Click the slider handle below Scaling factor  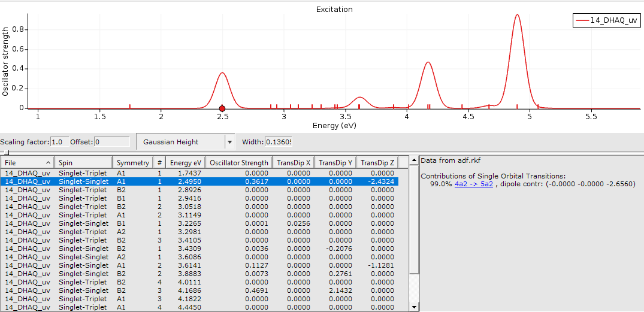7,153
